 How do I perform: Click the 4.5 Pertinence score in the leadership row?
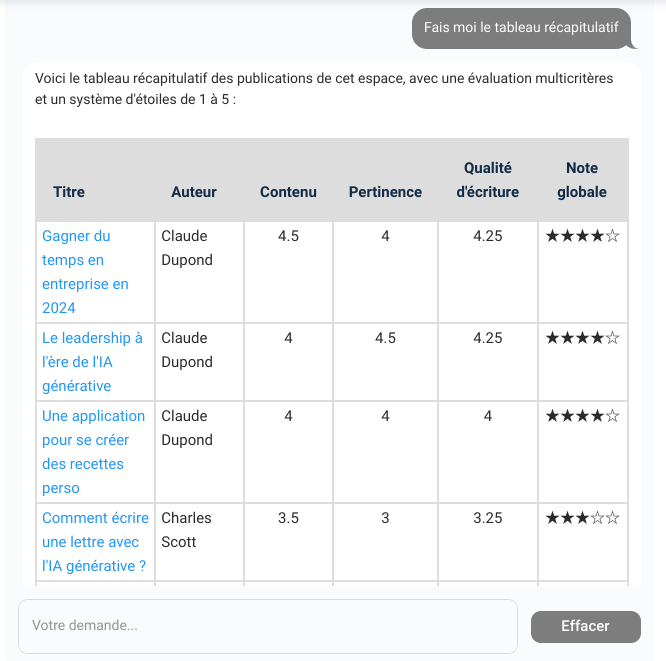[x=385, y=339]
